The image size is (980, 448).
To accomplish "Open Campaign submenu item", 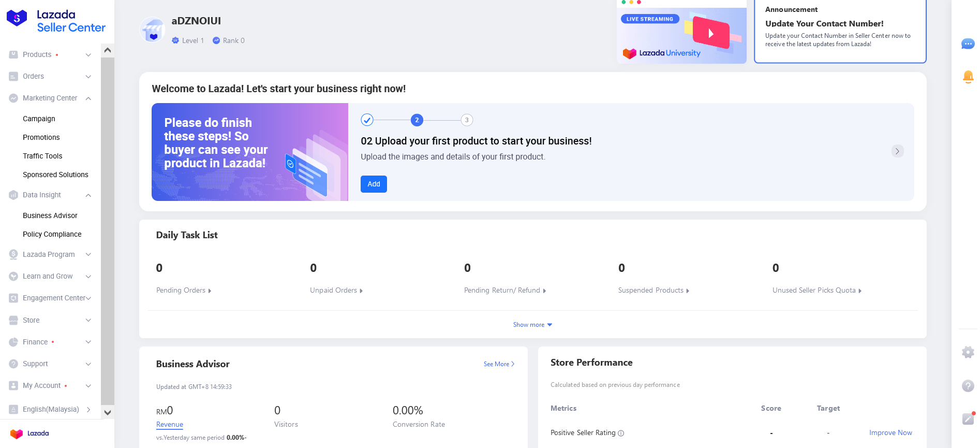I will coord(39,119).
